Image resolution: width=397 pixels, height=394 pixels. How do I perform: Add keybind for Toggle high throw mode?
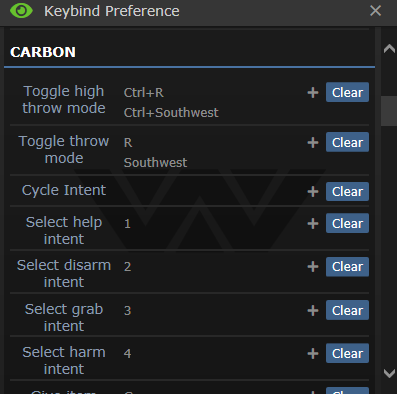point(313,92)
